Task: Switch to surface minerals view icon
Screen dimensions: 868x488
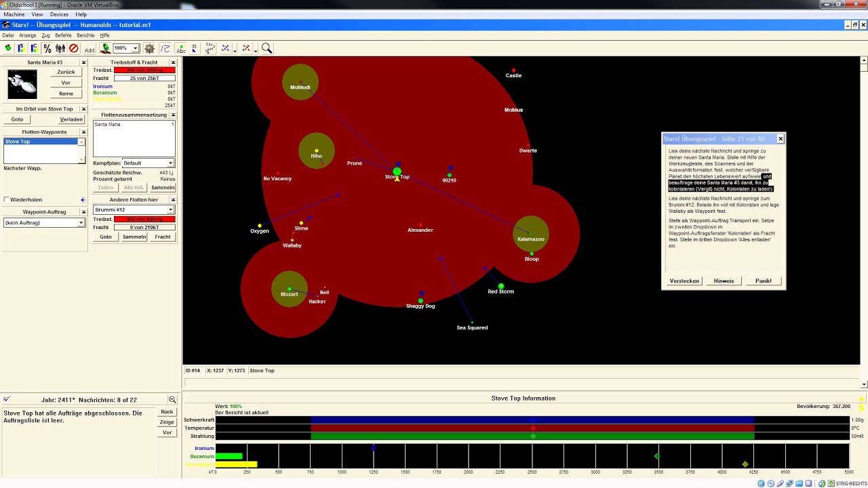Action: tap(21, 48)
